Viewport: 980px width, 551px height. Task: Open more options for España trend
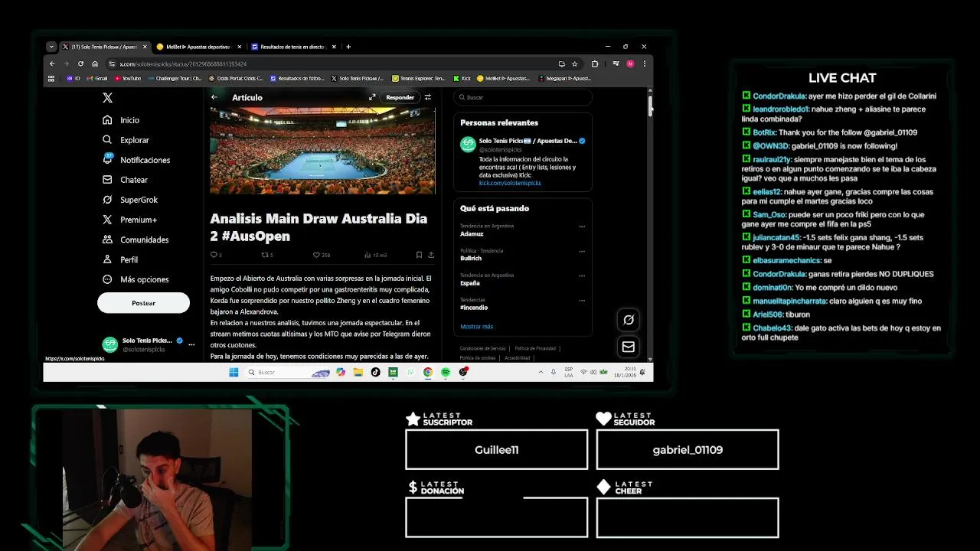(x=582, y=275)
